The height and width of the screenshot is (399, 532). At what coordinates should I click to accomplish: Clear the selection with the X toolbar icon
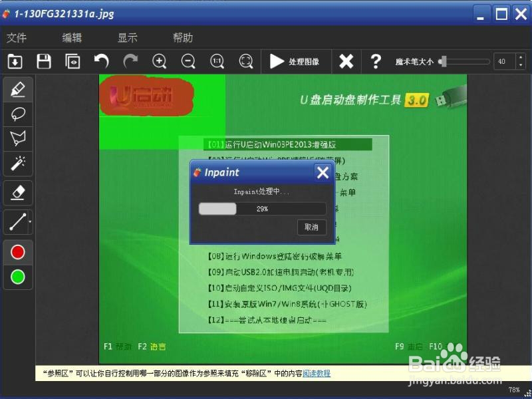346,61
